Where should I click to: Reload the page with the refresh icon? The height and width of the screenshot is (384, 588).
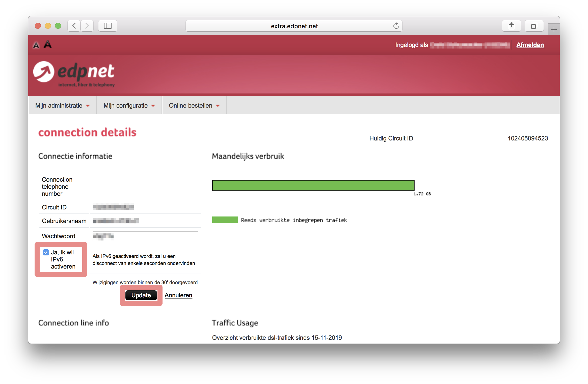tap(396, 26)
